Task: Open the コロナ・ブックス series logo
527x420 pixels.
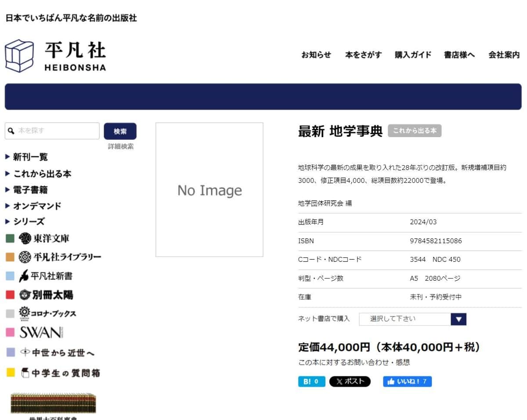Action: (x=47, y=313)
